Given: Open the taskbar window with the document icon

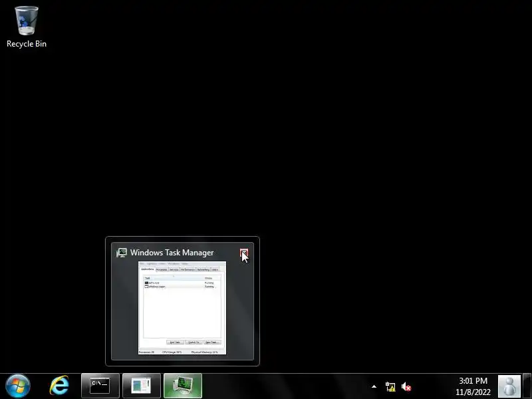Looking at the screenshot, I should coord(142,386).
